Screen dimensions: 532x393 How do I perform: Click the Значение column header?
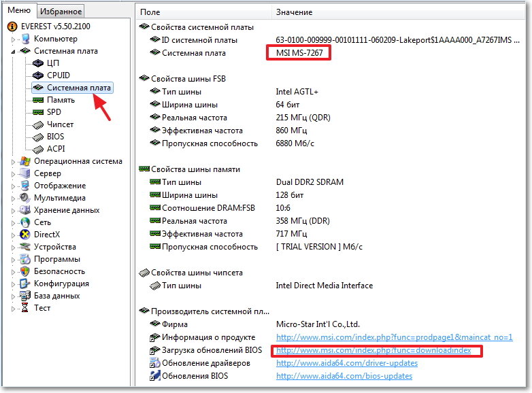[399, 12]
